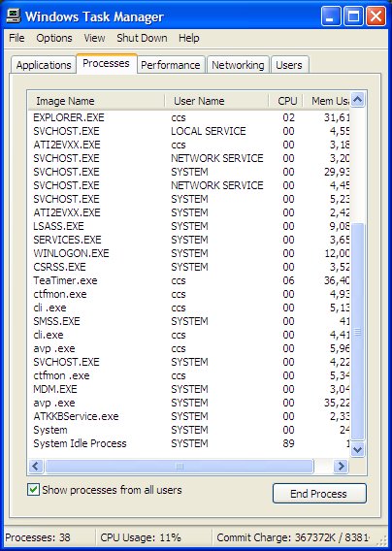Select the ctfmon.exe process
Image resolution: width=392 pixels, height=551 pixels.
click(x=189, y=294)
